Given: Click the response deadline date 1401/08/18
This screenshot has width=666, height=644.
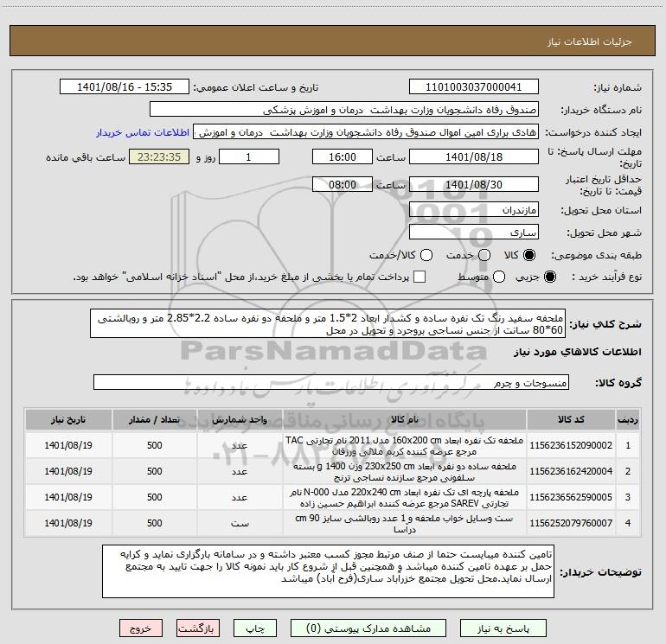Looking at the screenshot, I should [x=474, y=156].
